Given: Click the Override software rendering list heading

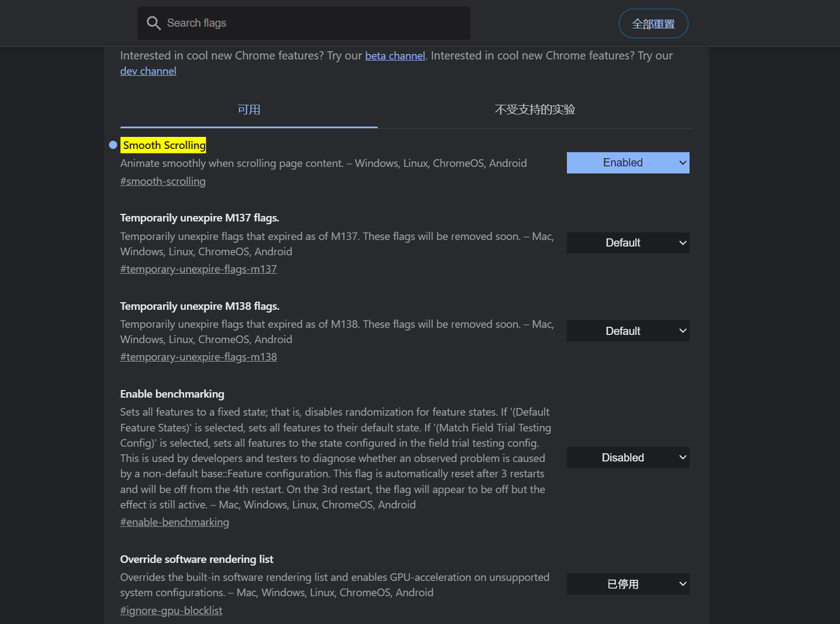Looking at the screenshot, I should (196, 559).
